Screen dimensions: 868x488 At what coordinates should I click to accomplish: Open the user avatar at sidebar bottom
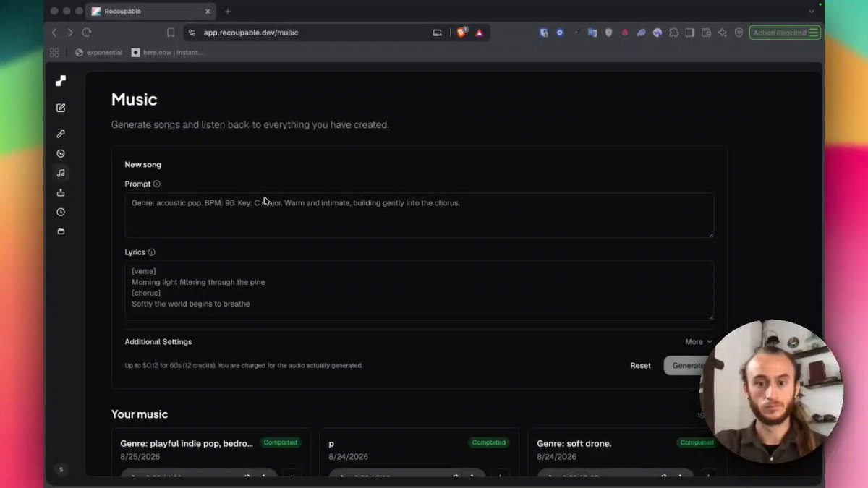click(61, 469)
